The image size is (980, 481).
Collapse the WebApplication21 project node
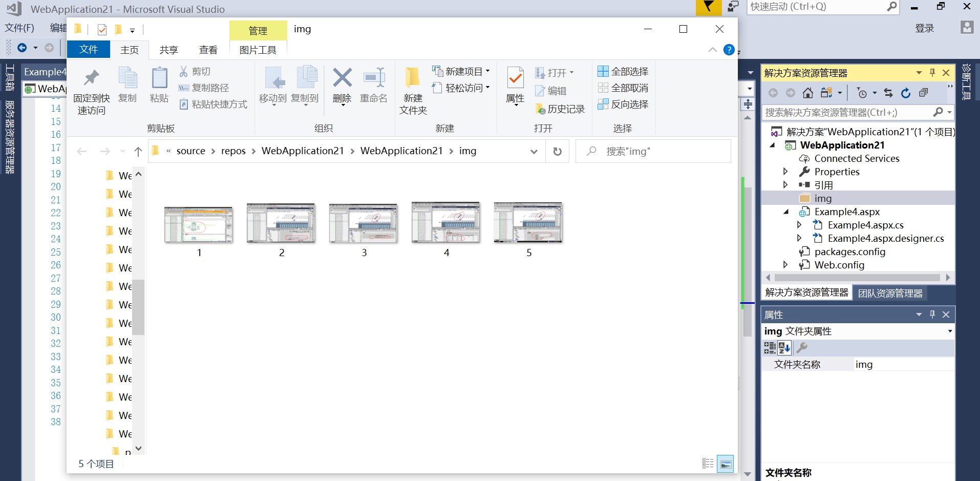(x=774, y=145)
